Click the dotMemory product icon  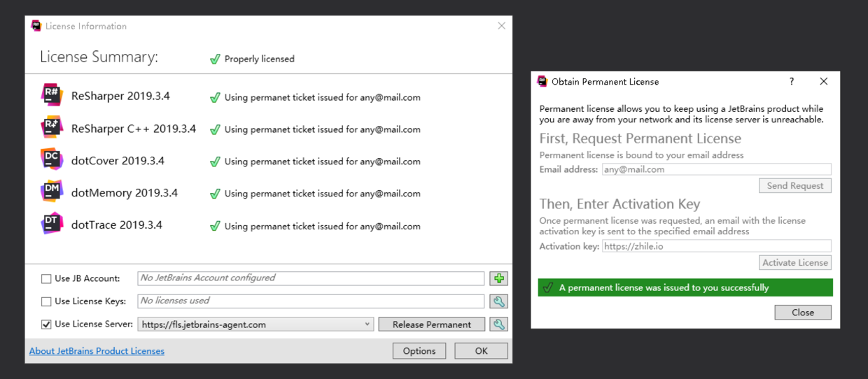point(52,192)
